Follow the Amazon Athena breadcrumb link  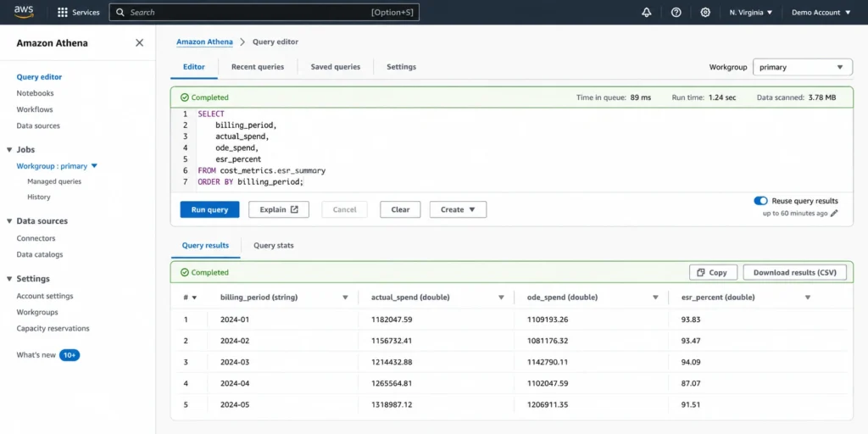(204, 42)
